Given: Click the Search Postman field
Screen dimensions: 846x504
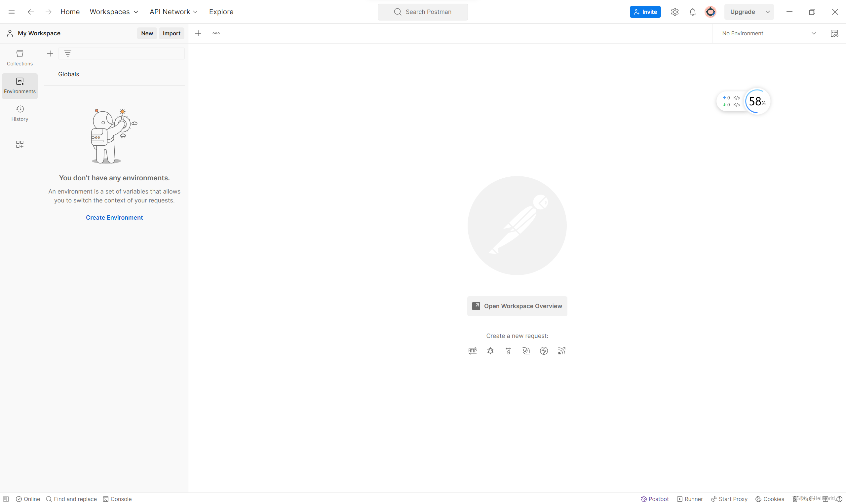Looking at the screenshot, I should (x=423, y=12).
